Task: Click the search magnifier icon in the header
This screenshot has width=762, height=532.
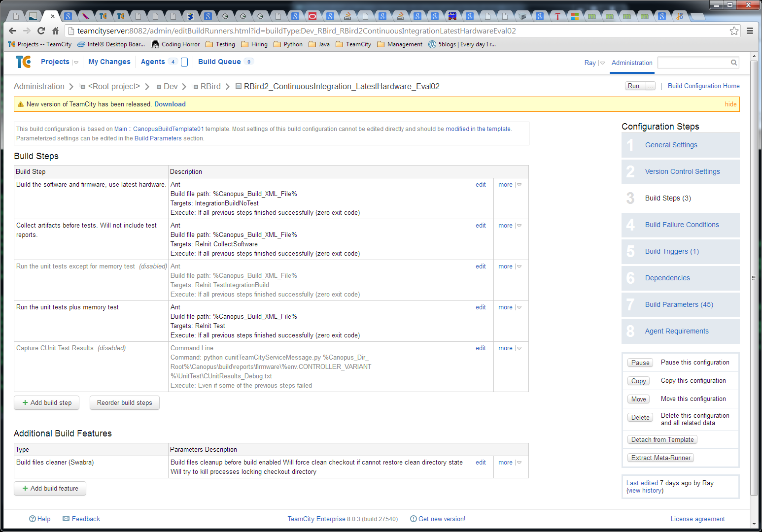Action: click(x=734, y=63)
